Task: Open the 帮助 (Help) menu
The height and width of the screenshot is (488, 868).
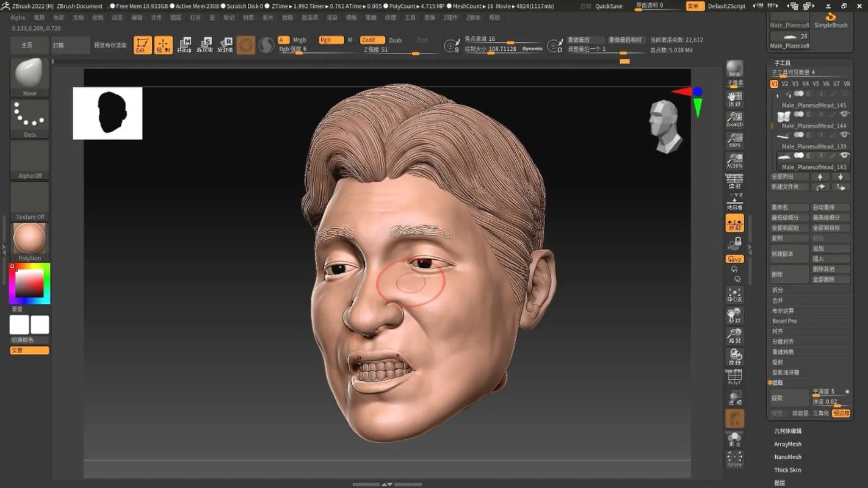Action: point(494,18)
